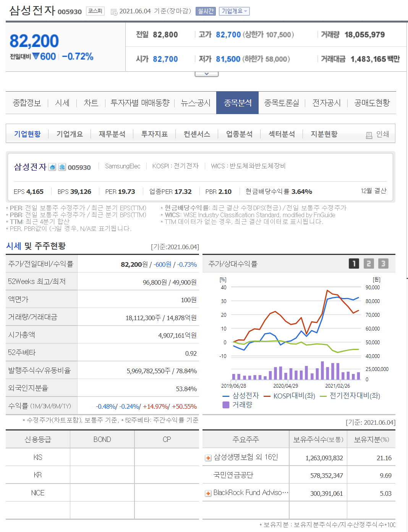This screenshot has height=532, width=408.
Task: Select the 지분현황 sub-tab
Action: coord(324,134)
